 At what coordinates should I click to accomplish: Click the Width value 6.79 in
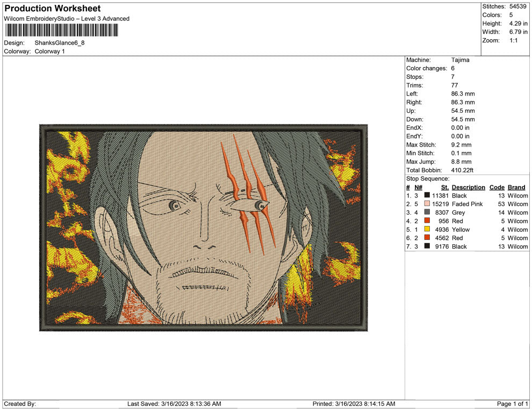click(x=519, y=32)
